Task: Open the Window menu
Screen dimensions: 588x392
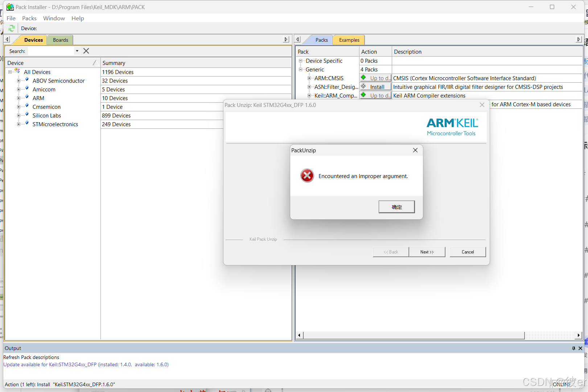Action: [54, 18]
